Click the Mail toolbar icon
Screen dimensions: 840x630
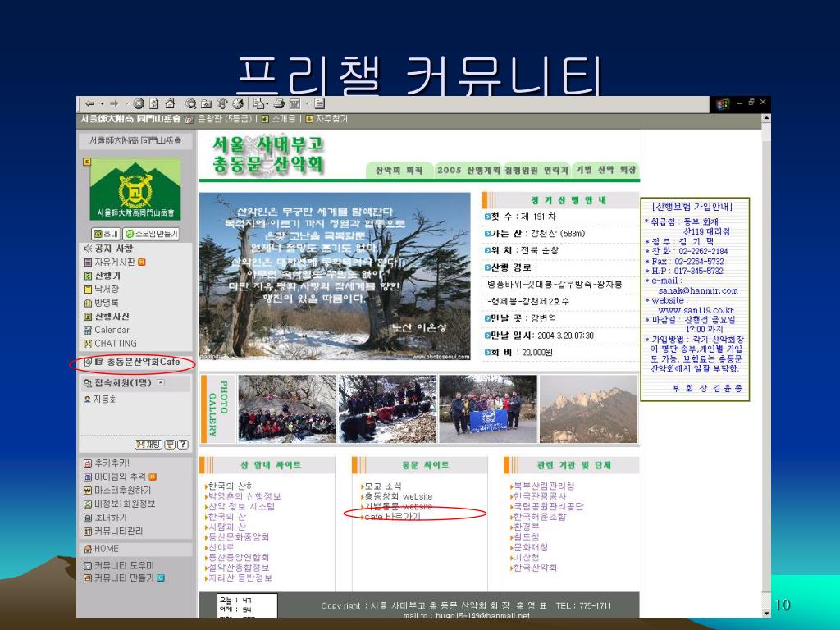coord(258,103)
